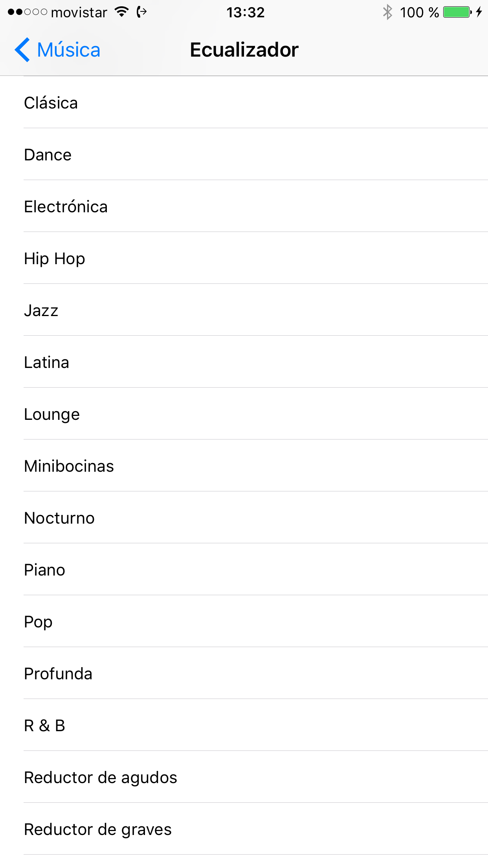The image size is (488, 868).
Task: Tap the call forwarding status icon
Action: (x=141, y=12)
